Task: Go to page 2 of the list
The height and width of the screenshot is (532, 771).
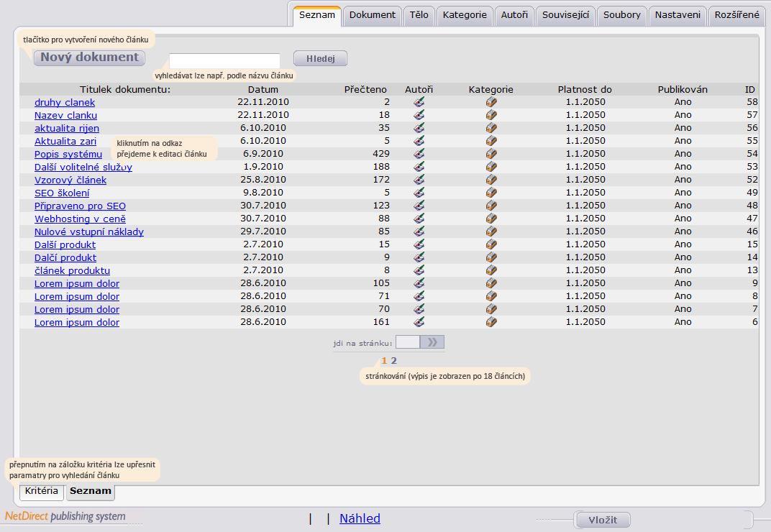Action: [394, 360]
